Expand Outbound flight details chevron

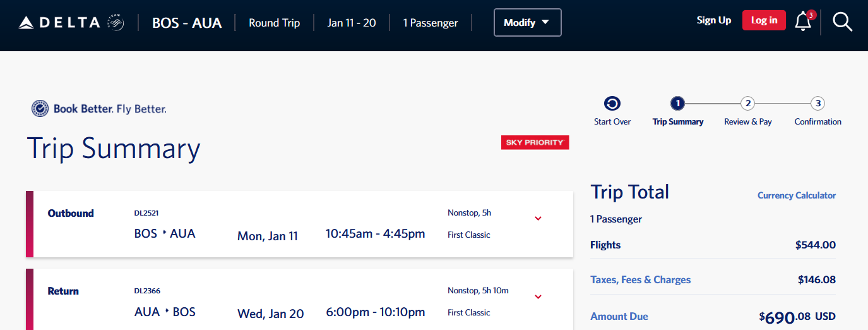tap(538, 219)
